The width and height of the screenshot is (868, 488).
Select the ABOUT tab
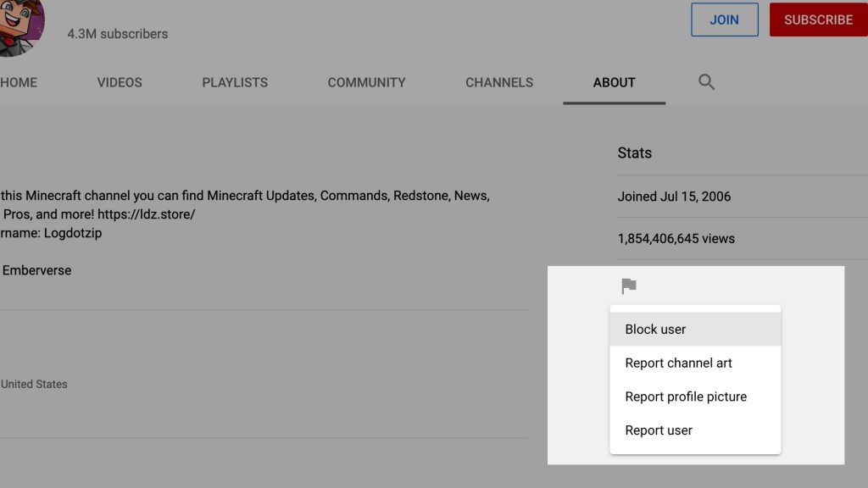click(x=614, y=82)
